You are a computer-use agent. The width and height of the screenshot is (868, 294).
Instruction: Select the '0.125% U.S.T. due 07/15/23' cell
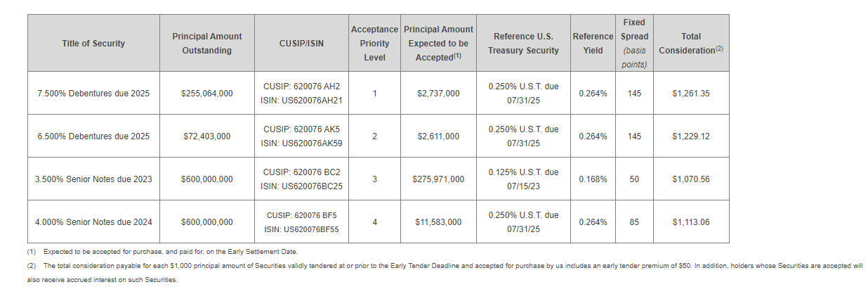point(523,179)
